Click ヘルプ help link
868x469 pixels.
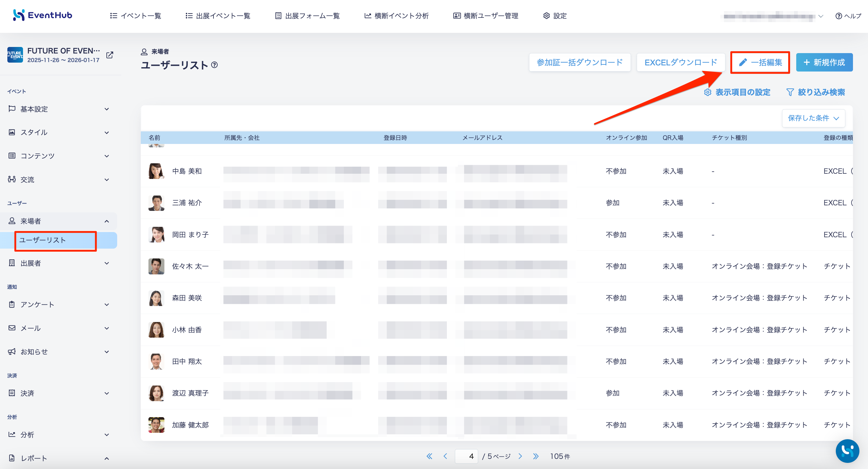point(848,16)
